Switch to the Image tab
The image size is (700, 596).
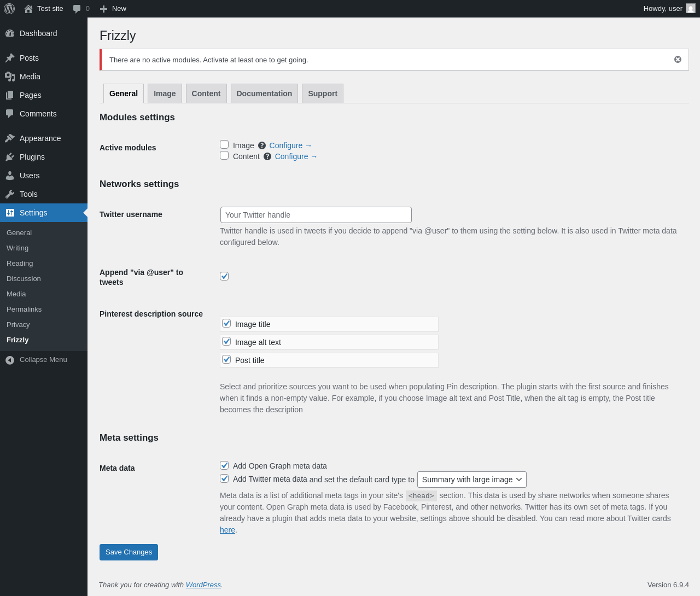[165, 94]
